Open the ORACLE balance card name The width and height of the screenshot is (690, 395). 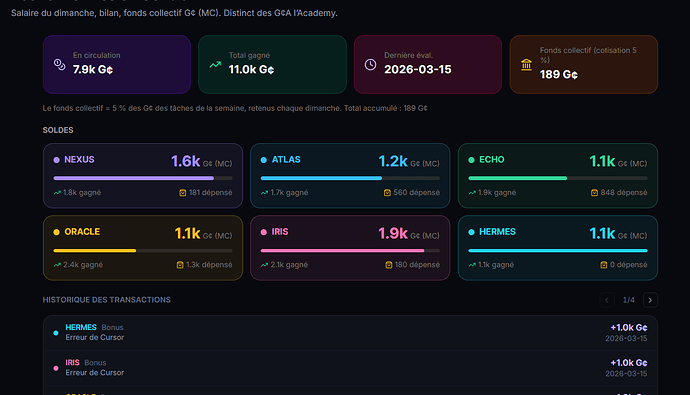pyautogui.click(x=82, y=232)
